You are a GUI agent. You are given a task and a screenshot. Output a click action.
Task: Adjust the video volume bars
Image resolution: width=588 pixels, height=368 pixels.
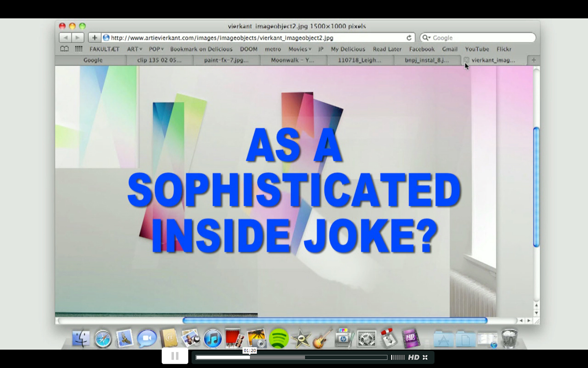pyautogui.click(x=398, y=357)
